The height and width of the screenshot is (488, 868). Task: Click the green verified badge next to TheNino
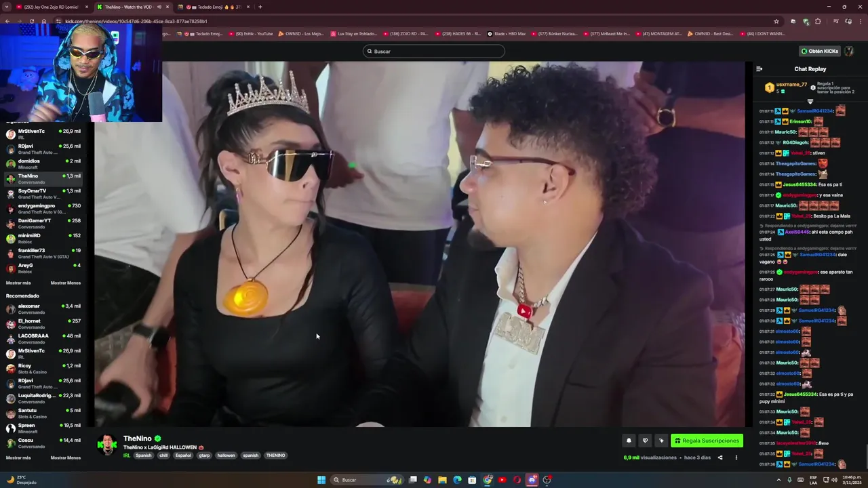tap(157, 439)
